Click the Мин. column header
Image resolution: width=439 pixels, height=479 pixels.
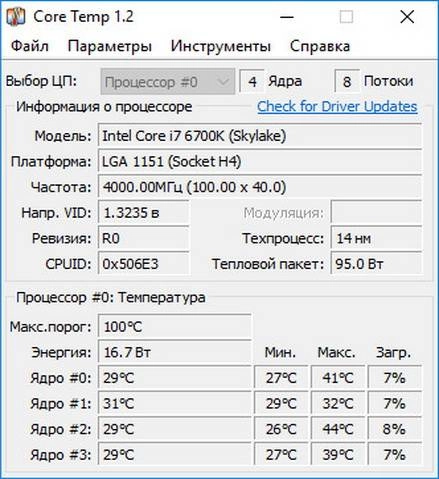click(280, 352)
